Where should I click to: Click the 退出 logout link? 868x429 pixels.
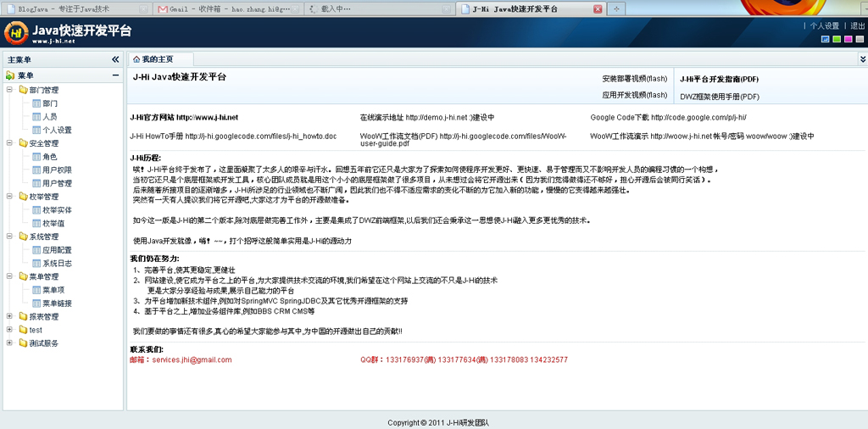pyautogui.click(x=857, y=26)
